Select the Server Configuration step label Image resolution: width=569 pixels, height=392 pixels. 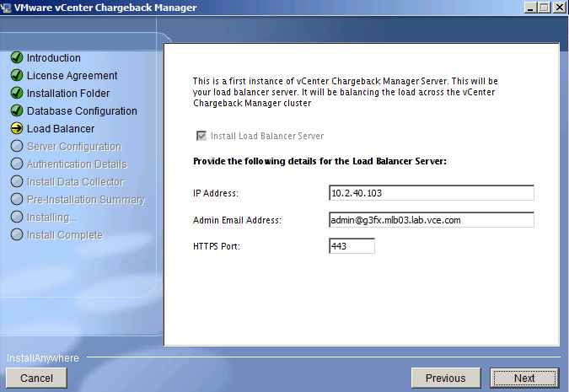[x=74, y=147]
